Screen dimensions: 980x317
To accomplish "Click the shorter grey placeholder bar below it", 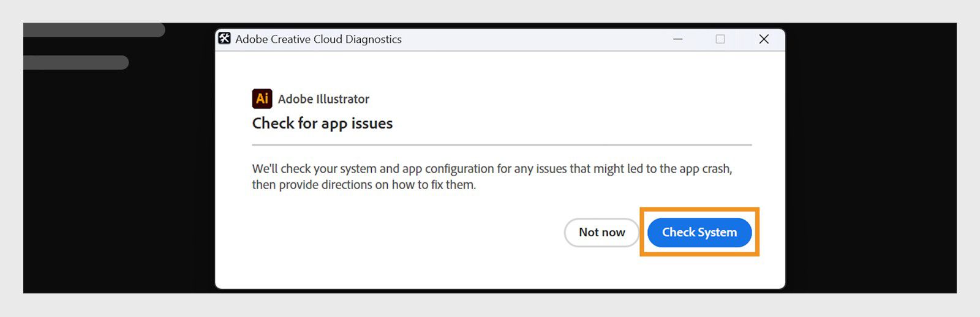I will click(76, 62).
